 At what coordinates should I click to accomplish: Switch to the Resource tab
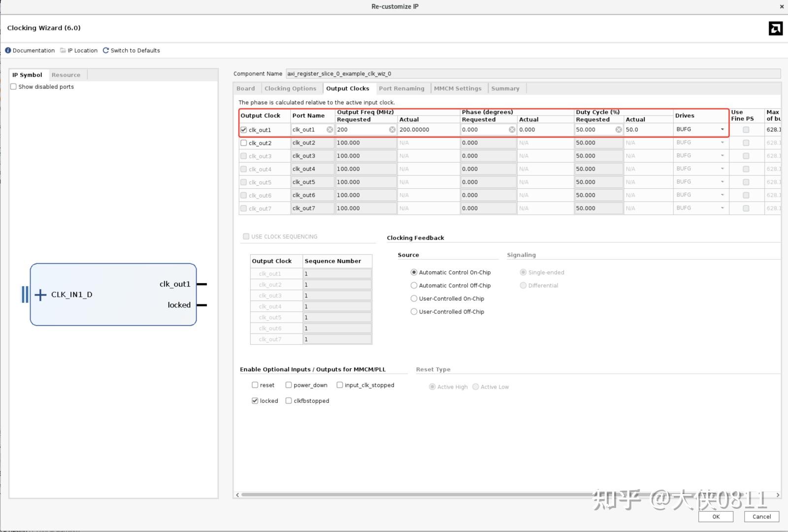click(x=66, y=75)
